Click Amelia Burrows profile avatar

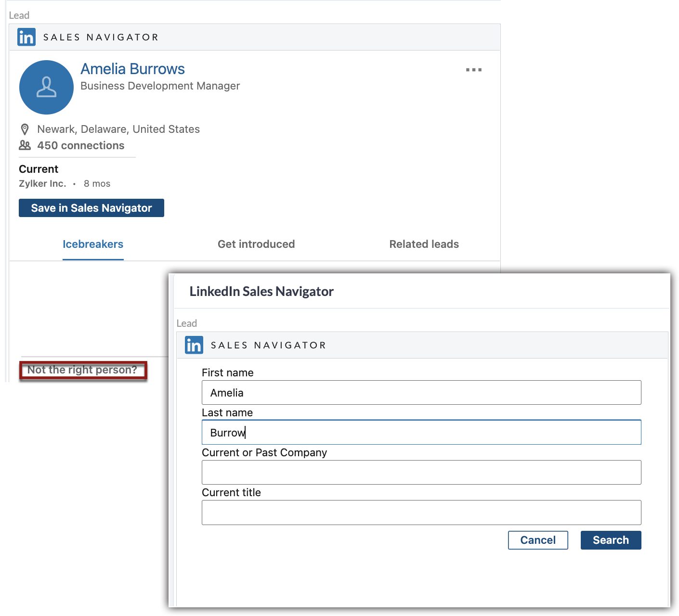pos(46,87)
